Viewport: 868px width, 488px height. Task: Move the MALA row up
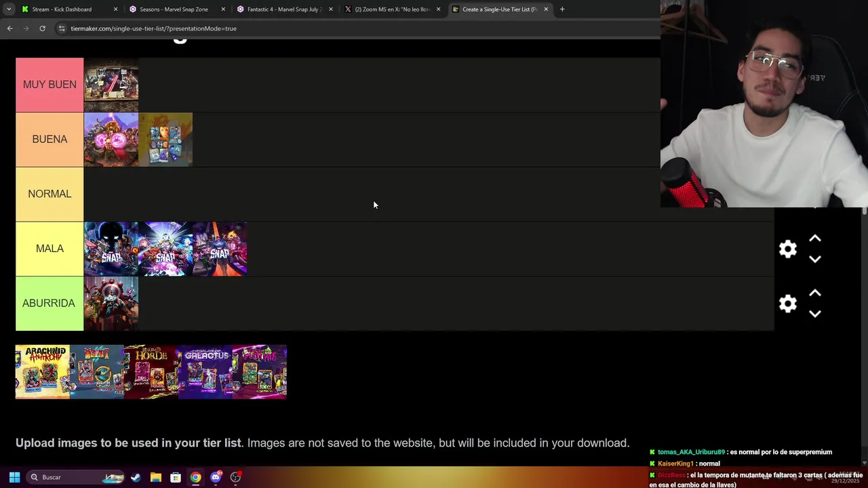pos(815,239)
